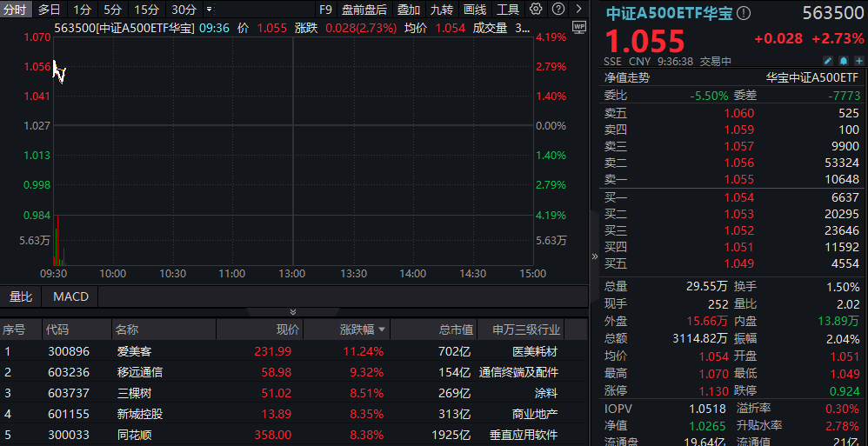
Task: Select the 量比 indicator tab
Action: click(x=21, y=296)
